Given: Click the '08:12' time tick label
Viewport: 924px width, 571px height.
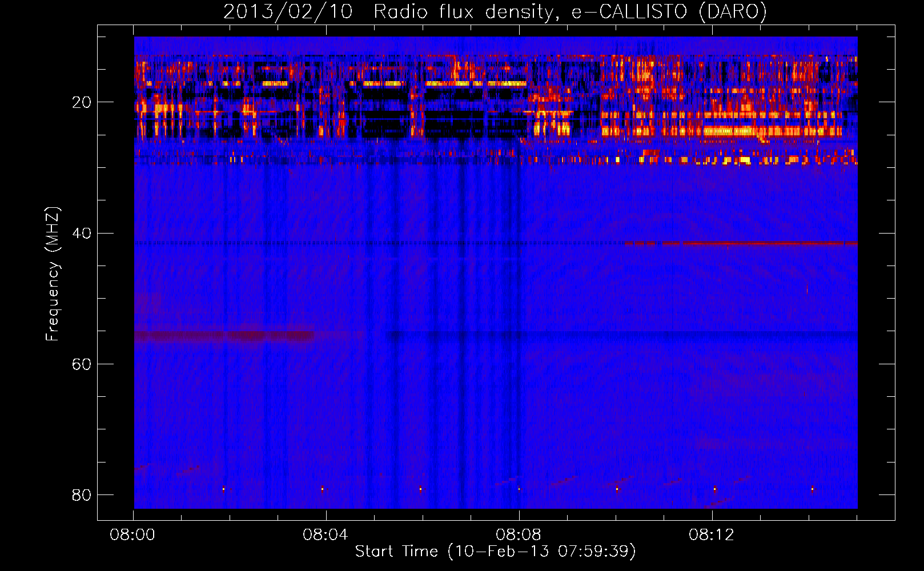Looking at the screenshot, I should pyautogui.click(x=712, y=535).
